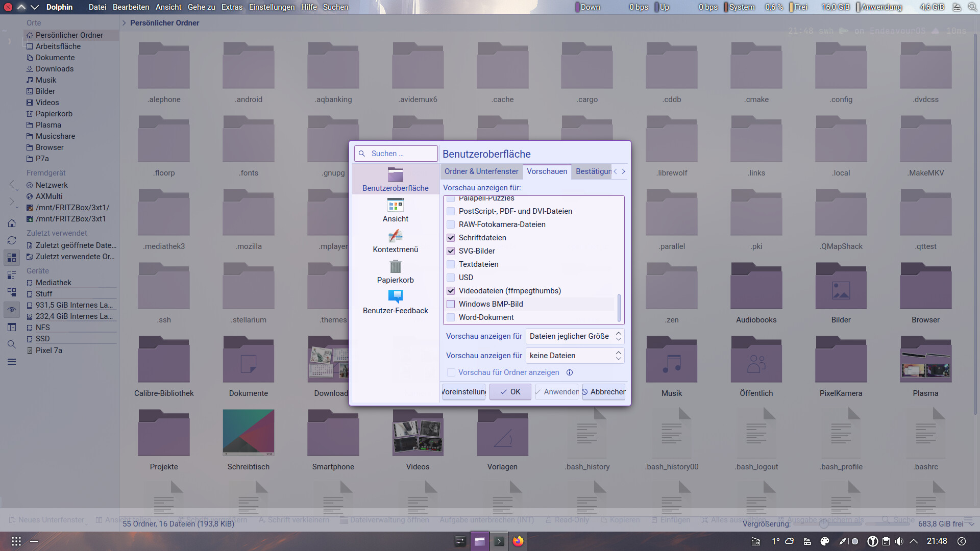Open the volume icon in the system tray
Image resolution: width=980 pixels, height=551 pixels.
pos(899,541)
